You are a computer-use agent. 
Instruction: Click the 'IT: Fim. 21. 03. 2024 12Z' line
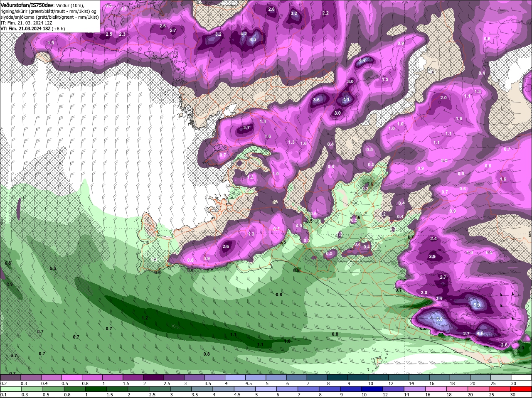coord(27,23)
